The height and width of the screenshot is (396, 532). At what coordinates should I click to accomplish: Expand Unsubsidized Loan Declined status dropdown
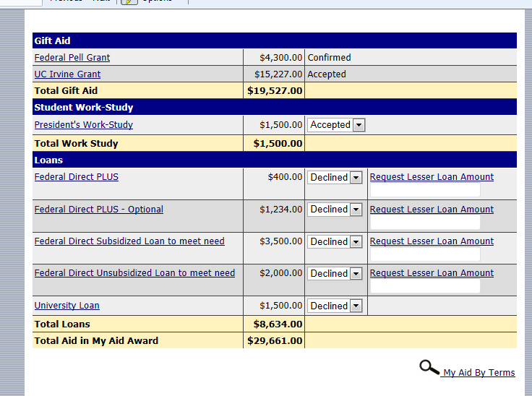point(335,273)
